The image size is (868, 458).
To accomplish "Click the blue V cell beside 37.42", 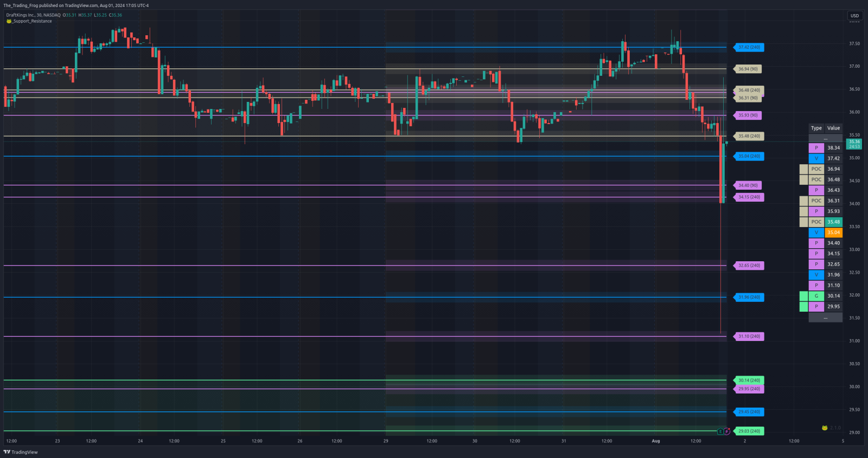I will point(816,158).
